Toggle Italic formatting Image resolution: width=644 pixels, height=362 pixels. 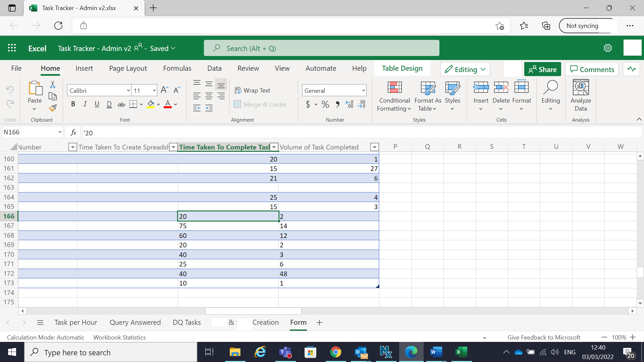[85, 104]
